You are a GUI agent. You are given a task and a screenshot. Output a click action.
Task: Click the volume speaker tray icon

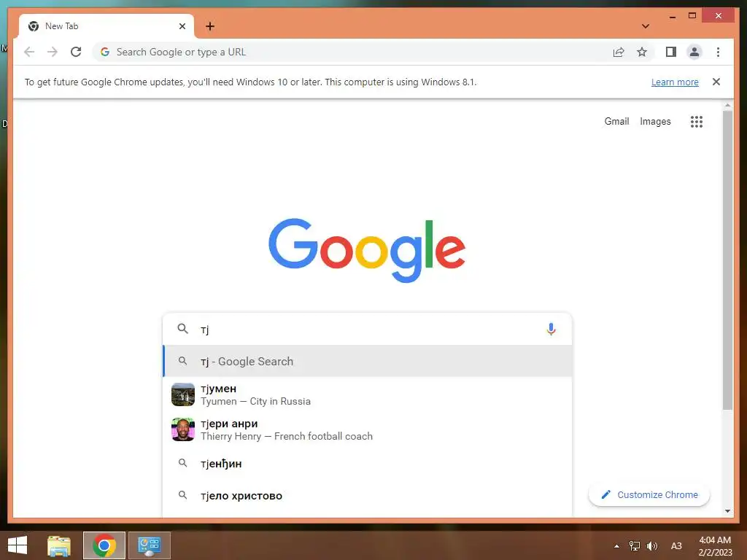(x=651, y=545)
